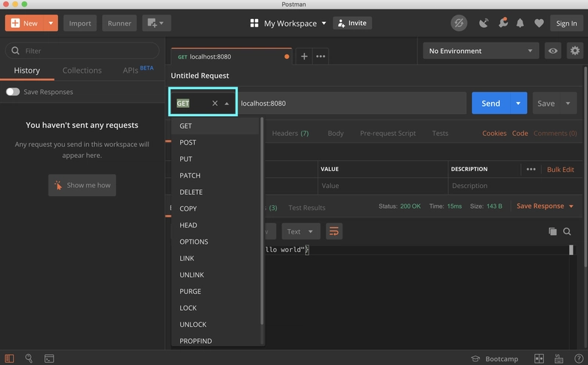Screen dimensions: 588x365
Task: Search the response with the magnifier icon
Action: 567,231
